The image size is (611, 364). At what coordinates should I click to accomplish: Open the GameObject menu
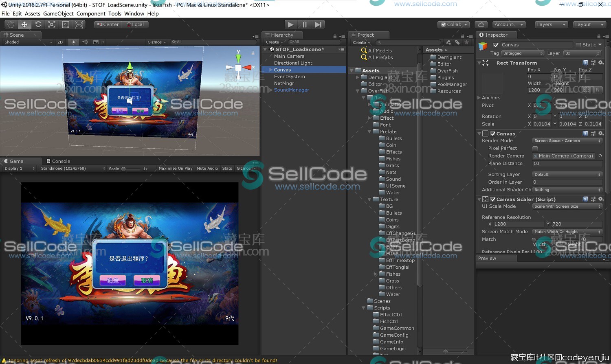pyautogui.click(x=58, y=13)
